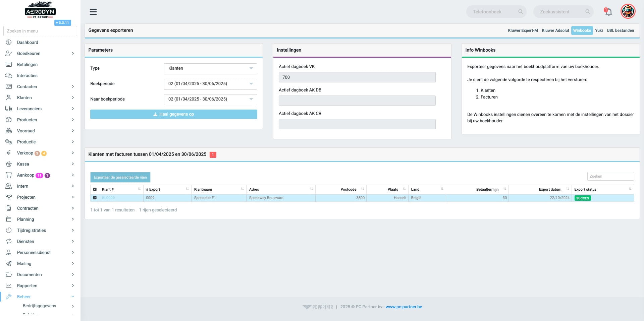Uncheck the KL0009 row checkbox
The height and width of the screenshot is (321, 644).
95,198
